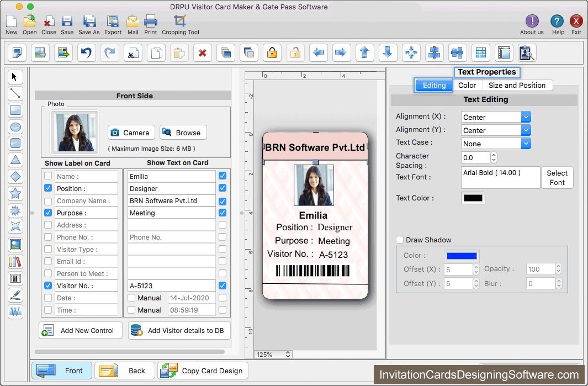Enable the Company Name label checkbox
Image resolution: width=588 pixels, height=386 pixels.
[x=48, y=200]
